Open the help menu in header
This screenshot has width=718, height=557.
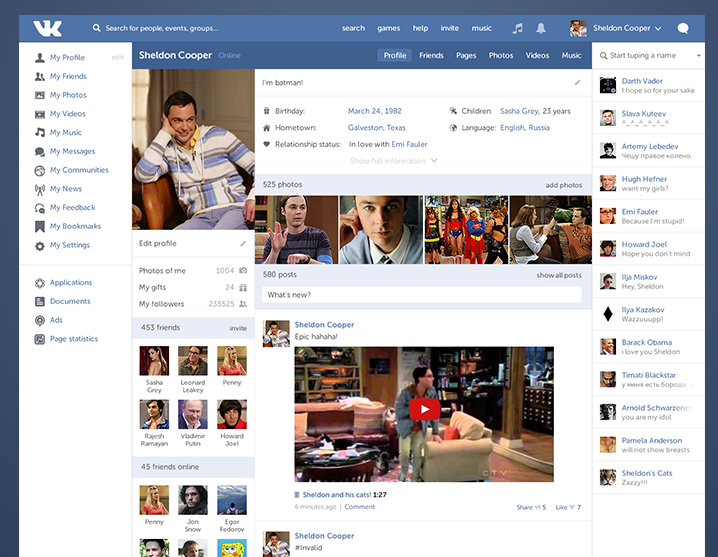(x=420, y=28)
